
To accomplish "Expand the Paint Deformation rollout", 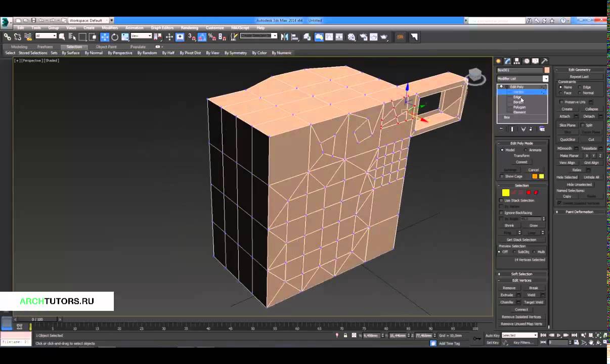I will (580, 212).
